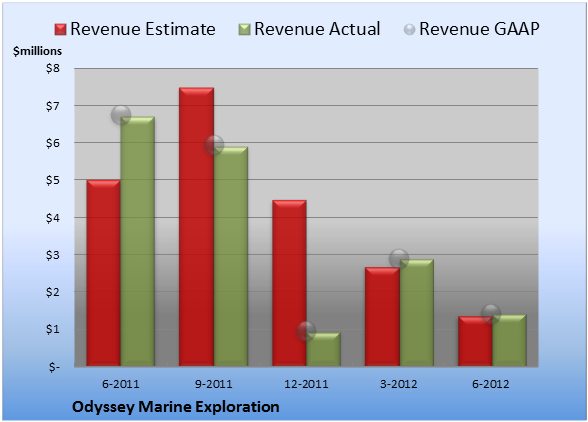Screen dimensions: 588x422
Task: Click the '6-2011' x-axis label
Action: 121,384
